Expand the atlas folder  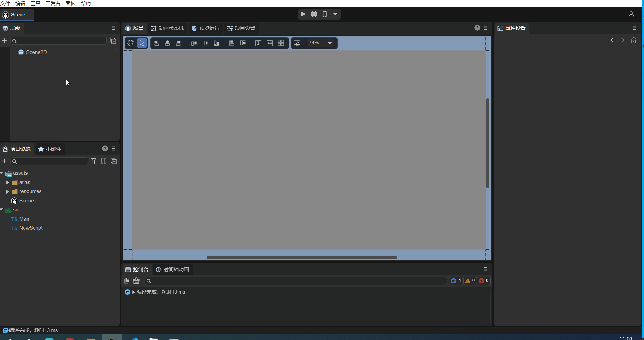point(7,182)
